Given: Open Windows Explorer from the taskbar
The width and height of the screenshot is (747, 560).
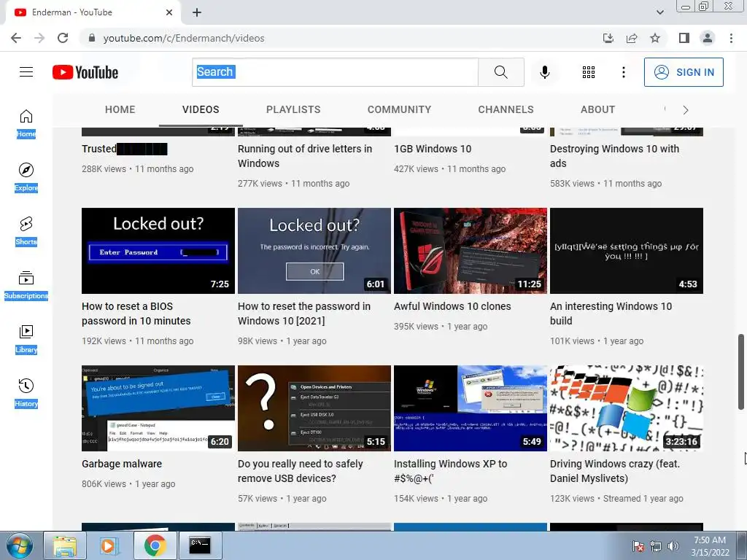Looking at the screenshot, I should point(65,545).
